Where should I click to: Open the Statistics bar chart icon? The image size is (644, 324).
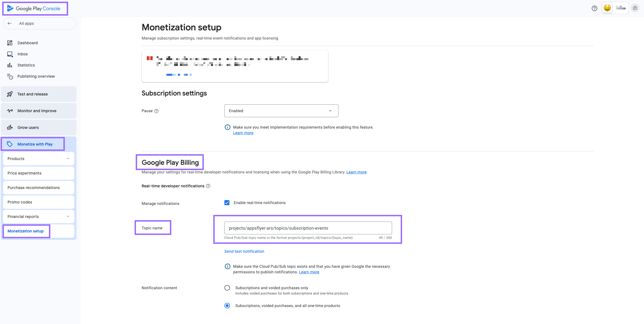[10, 65]
